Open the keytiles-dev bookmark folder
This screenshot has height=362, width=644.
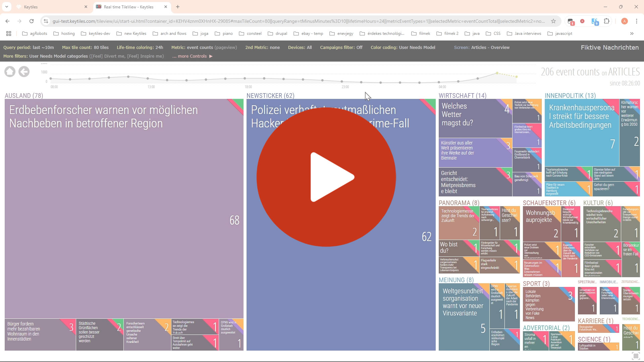coord(96,34)
